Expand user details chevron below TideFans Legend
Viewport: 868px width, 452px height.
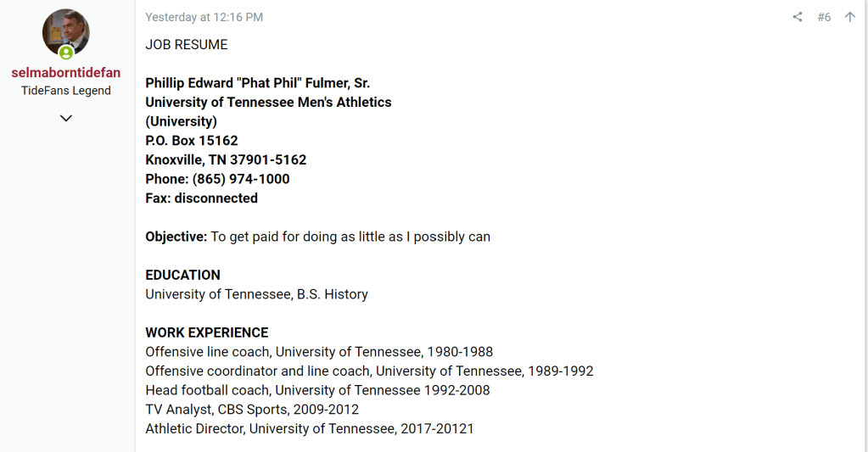tap(66, 118)
